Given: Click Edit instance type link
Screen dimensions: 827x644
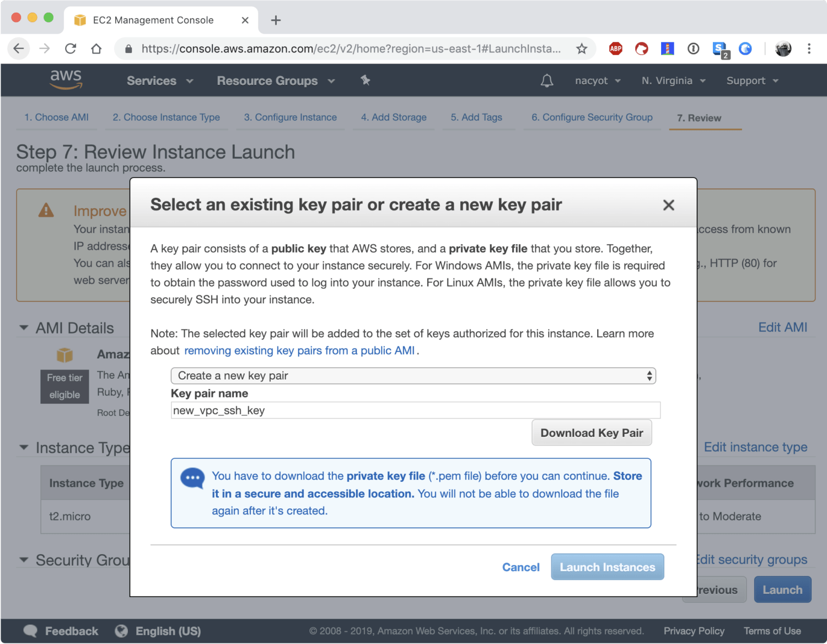Looking at the screenshot, I should tap(755, 447).
